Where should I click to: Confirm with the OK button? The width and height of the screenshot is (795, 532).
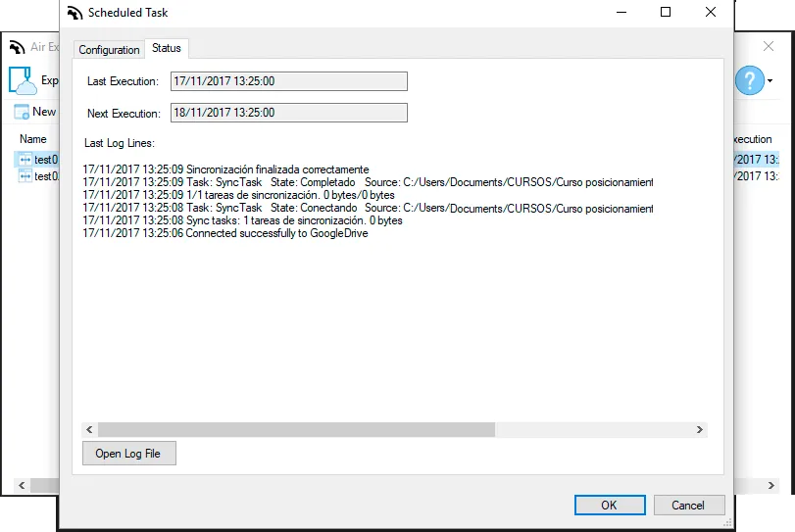coord(610,506)
